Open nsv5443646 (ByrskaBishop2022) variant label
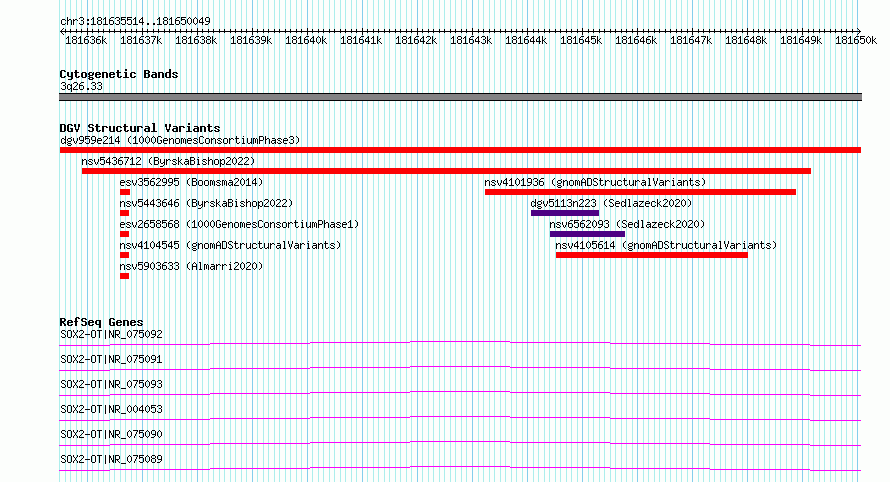The height and width of the screenshot is (482, 890). click(x=206, y=203)
